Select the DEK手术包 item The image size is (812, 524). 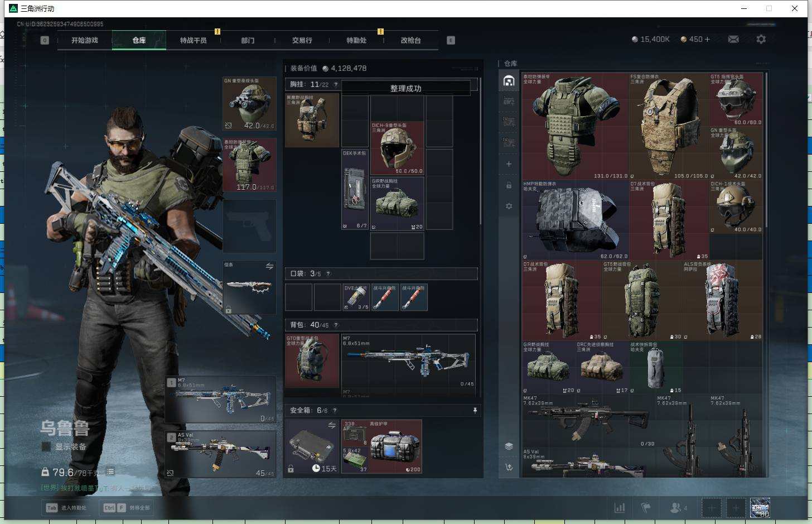(355, 189)
